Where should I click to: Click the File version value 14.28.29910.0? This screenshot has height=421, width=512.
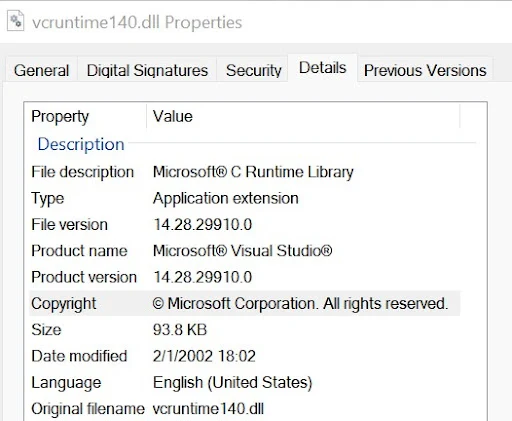click(203, 224)
